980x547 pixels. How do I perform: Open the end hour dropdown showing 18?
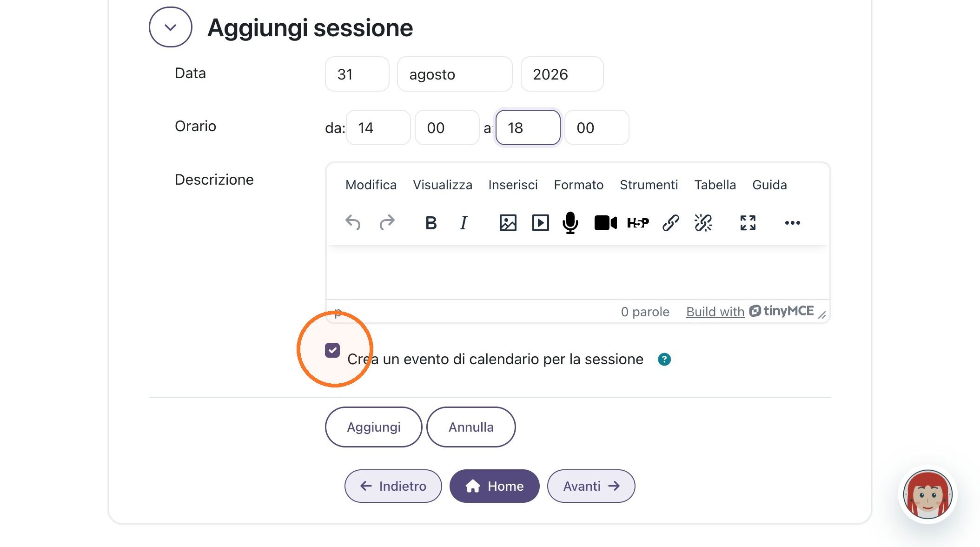coord(528,127)
